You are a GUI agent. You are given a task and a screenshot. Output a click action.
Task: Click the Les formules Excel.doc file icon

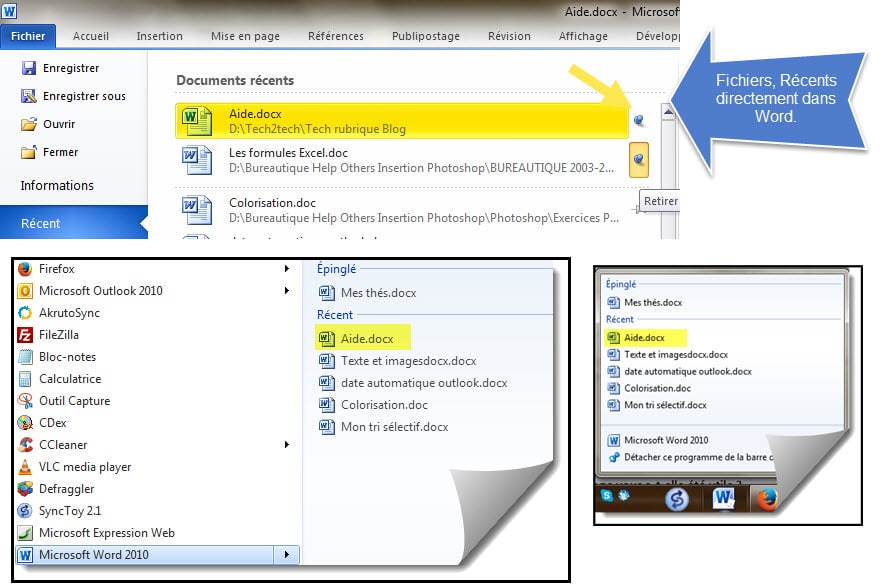196,160
